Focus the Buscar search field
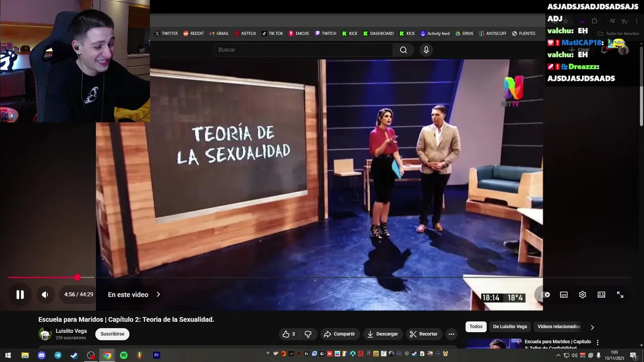Image resolution: width=644 pixels, height=362 pixels. click(x=303, y=50)
